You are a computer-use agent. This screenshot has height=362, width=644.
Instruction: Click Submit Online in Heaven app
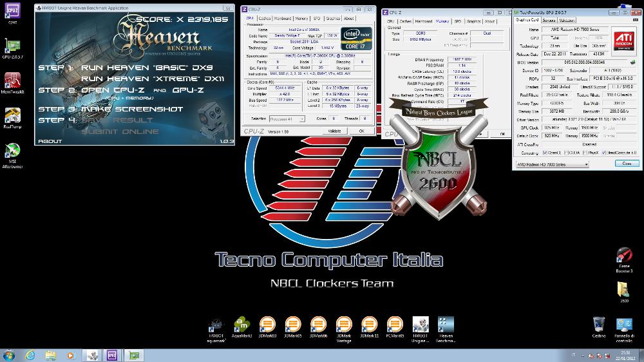pos(120,131)
